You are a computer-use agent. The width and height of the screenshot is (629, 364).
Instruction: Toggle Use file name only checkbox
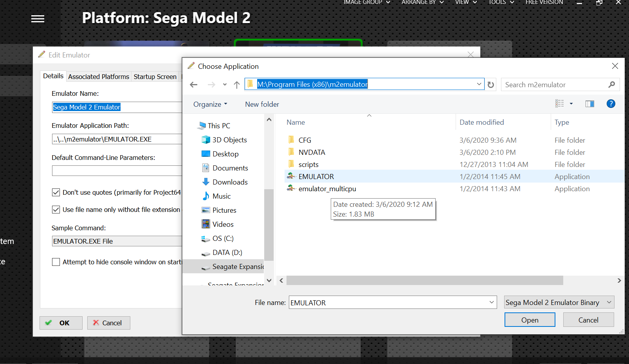56,210
